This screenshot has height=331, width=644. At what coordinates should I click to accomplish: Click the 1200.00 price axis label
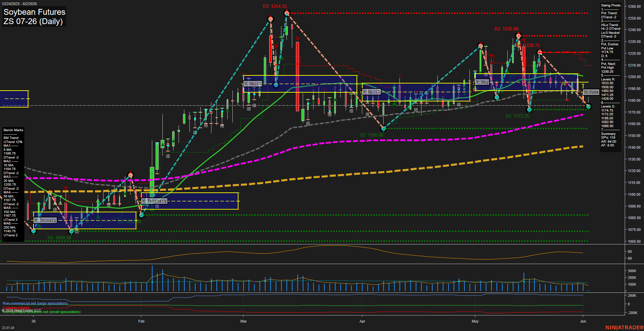pos(634,77)
